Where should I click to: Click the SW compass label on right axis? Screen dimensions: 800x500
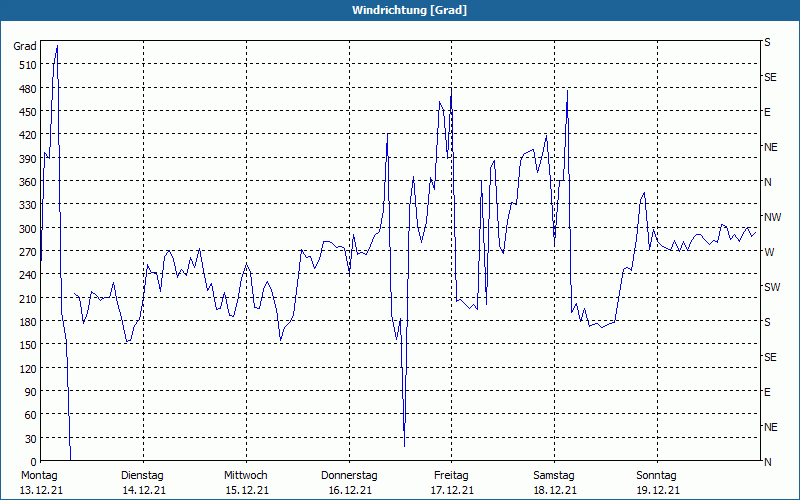pyautogui.click(x=772, y=287)
